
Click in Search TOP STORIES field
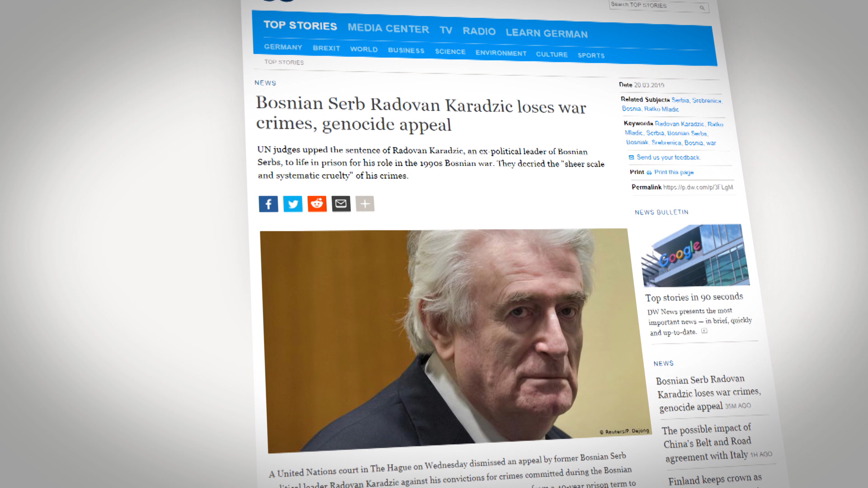654,5
